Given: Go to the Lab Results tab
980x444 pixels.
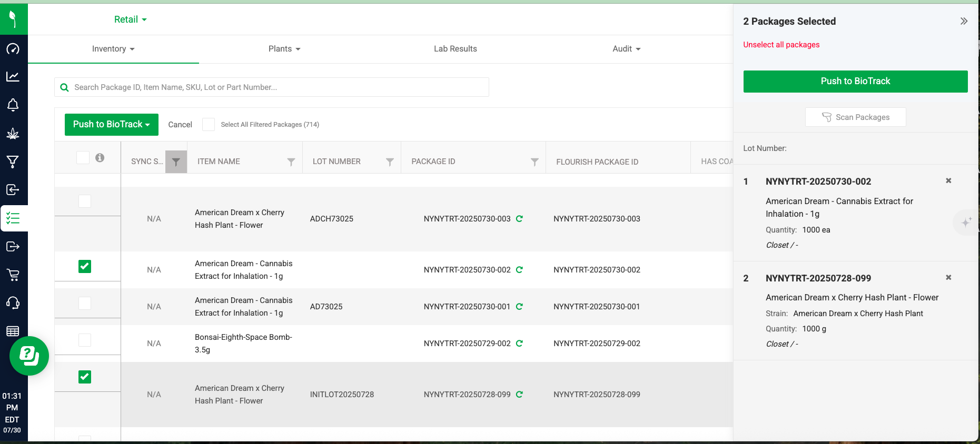Looking at the screenshot, I should [x=456, y=49].
